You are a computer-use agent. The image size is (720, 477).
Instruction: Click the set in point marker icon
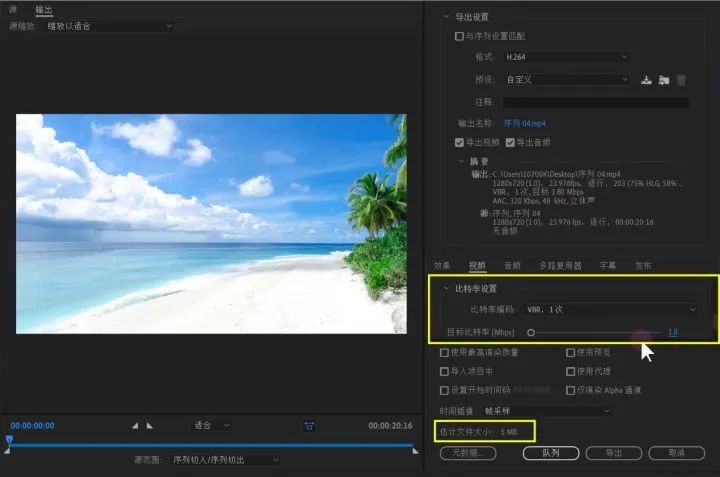[135, 426]
